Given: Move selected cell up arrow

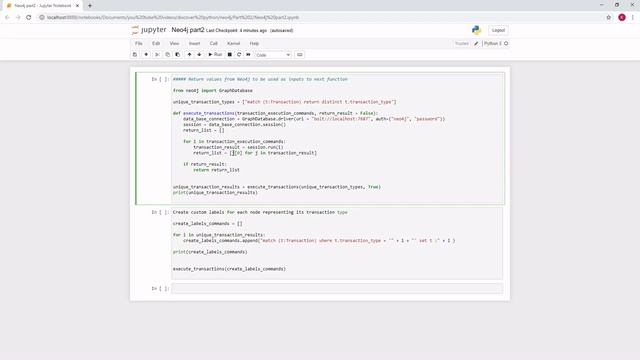Looking at the screenshot, I should pos(189,55).
